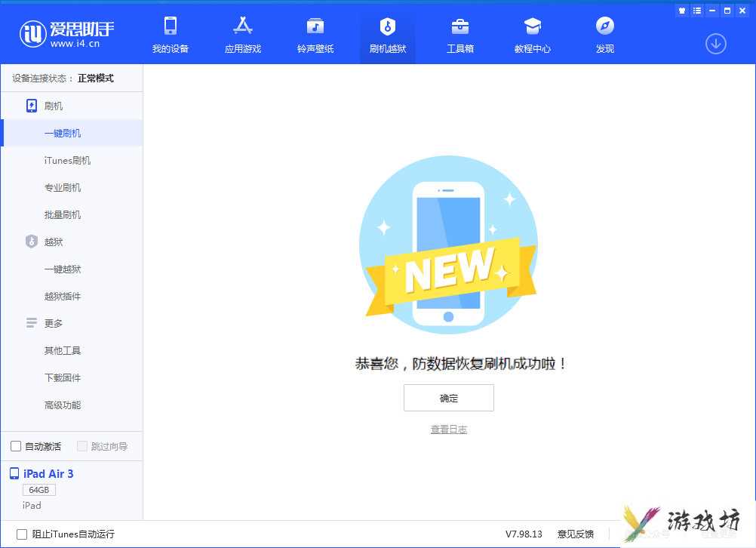
Task: Enable 阻止iTunes自动运行 checkbox
Action: [x=22, y=534]
